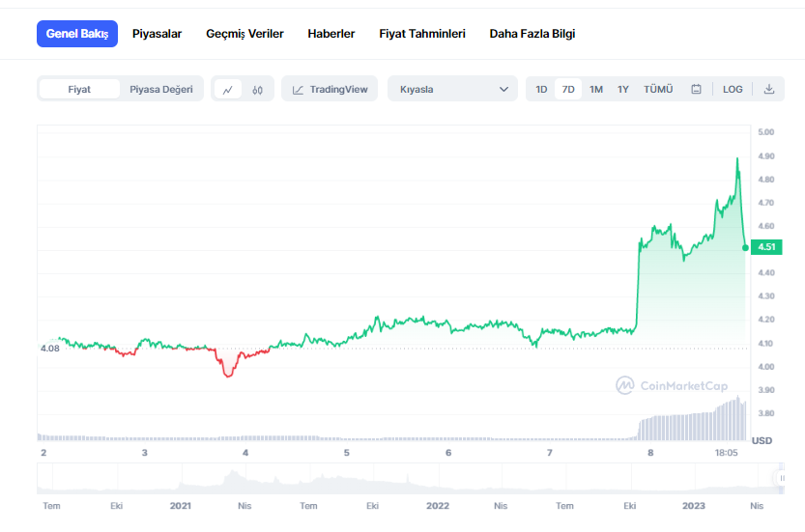Open the Genel Bakış tab
Image resolution: width=805 pixels, height=532 pixels.
pos(77,34)
